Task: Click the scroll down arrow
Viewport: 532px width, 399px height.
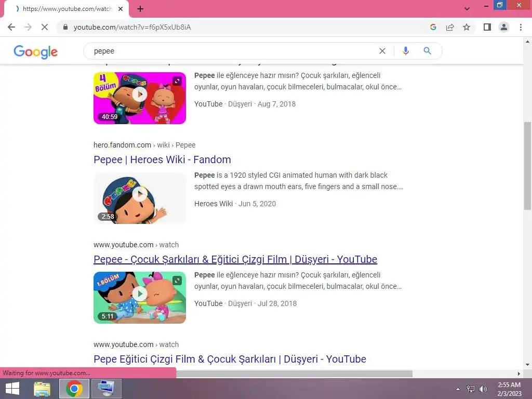Action: 527,365
